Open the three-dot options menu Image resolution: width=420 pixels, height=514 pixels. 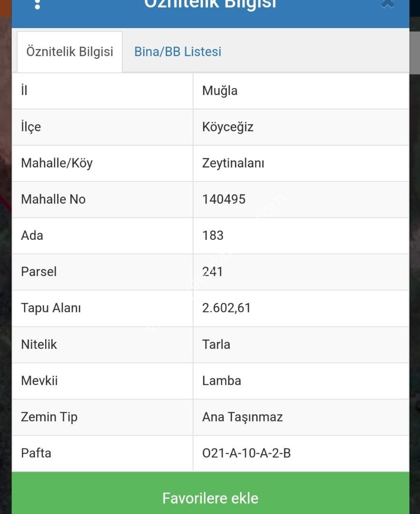(38, 4)
